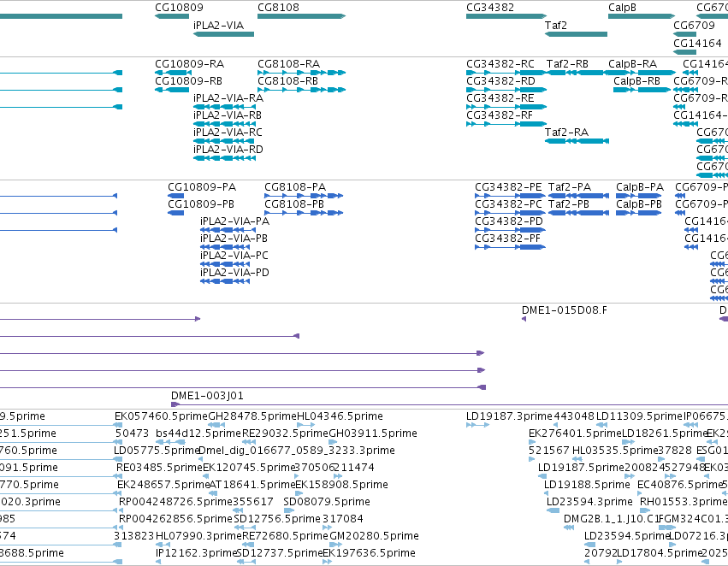The width and height of the screenshot is (728, 566).
Task: Select the CG10809 gene feature
Action: pyautogui.click(x=172, y=16)
